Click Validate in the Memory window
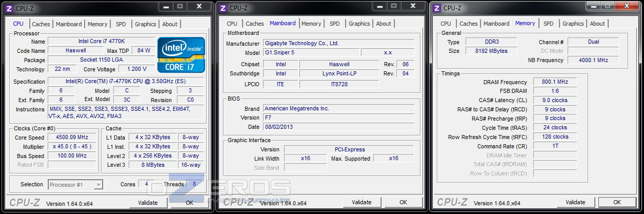Viewport: 644px width, 214px height. click(x=576, y=202)
